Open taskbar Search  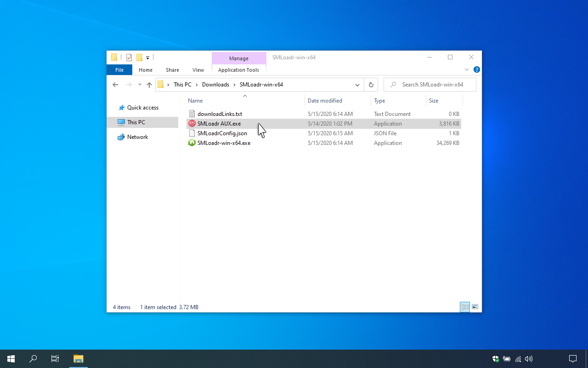point(33,359)
